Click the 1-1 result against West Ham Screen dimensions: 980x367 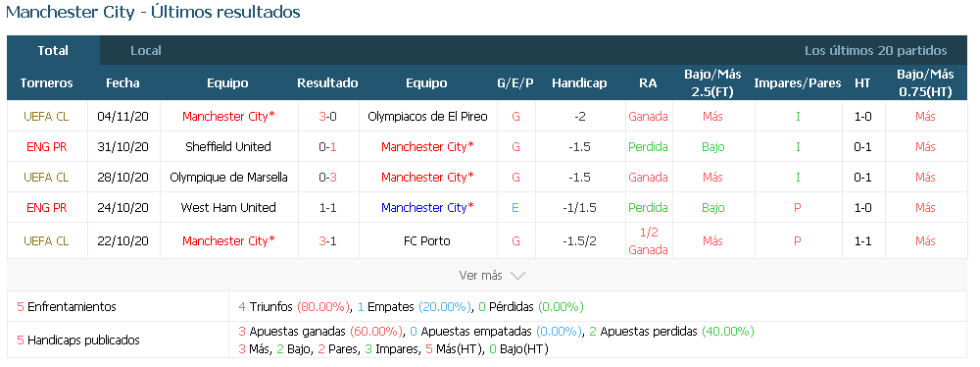coord(327,208)
